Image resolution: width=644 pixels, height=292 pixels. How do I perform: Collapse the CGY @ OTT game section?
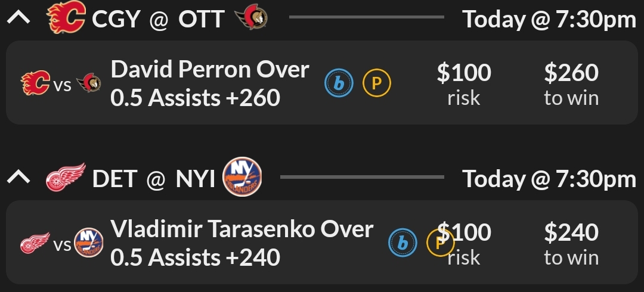pyautogui.click(x=18, y=18)
